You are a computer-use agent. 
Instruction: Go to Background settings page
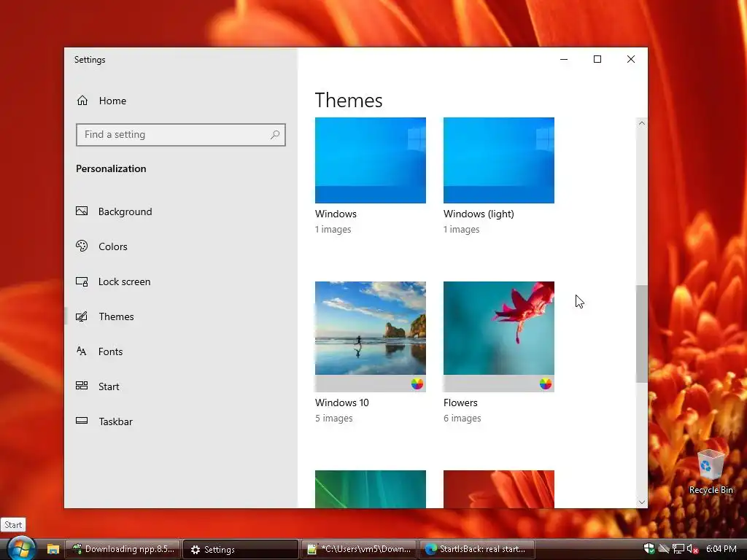(181, 211)
